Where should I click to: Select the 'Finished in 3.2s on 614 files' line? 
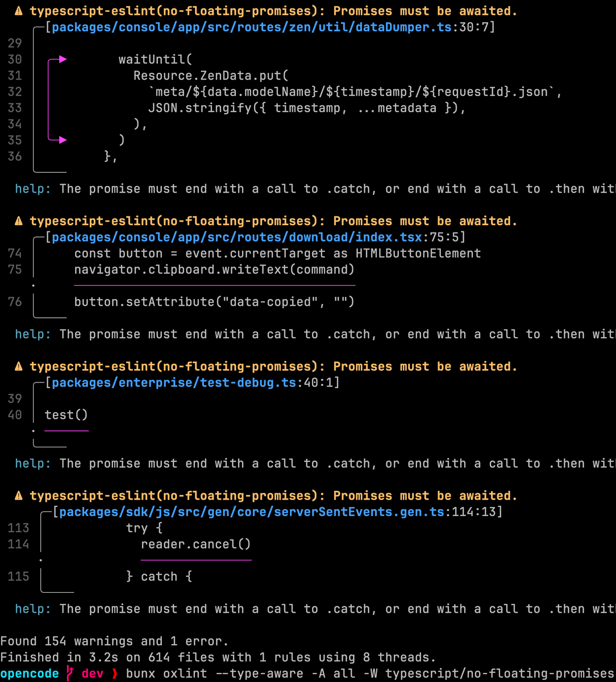coord(218,658)
